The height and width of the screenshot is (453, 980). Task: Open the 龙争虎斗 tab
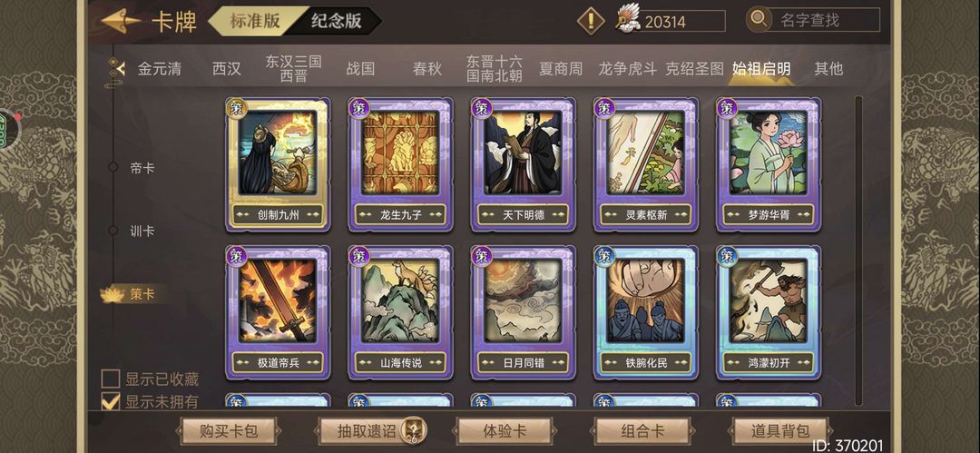628,69
